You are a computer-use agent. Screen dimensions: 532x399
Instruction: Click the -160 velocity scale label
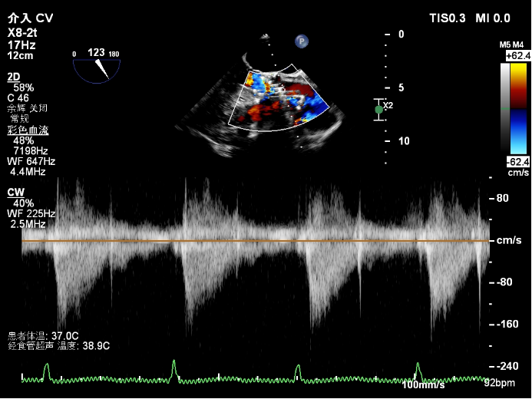pos(507,325)
